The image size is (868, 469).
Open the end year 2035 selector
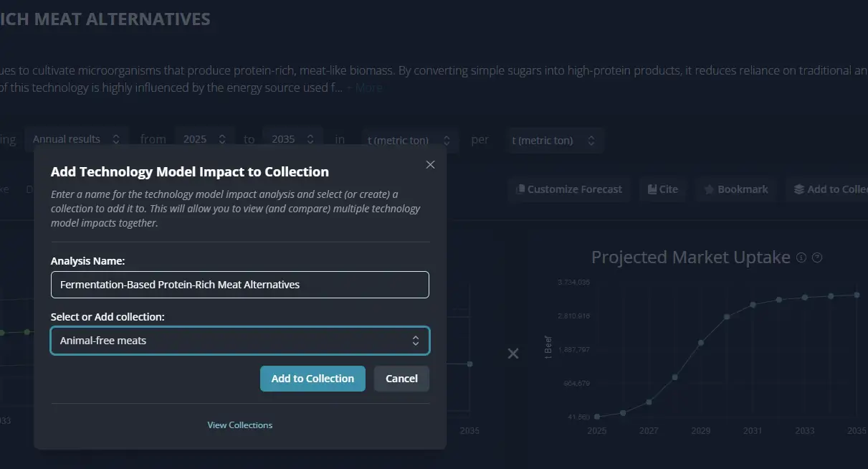click(292, 139)
